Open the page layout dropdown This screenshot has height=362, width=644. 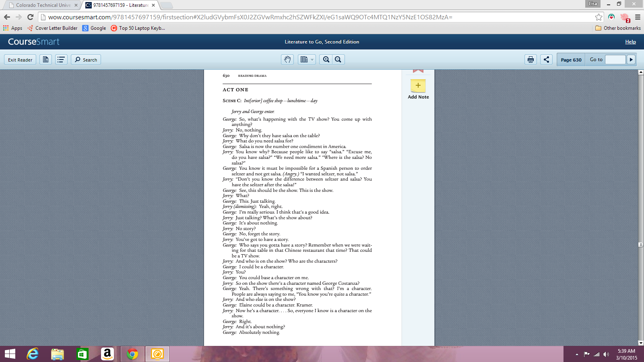[307, 60]
